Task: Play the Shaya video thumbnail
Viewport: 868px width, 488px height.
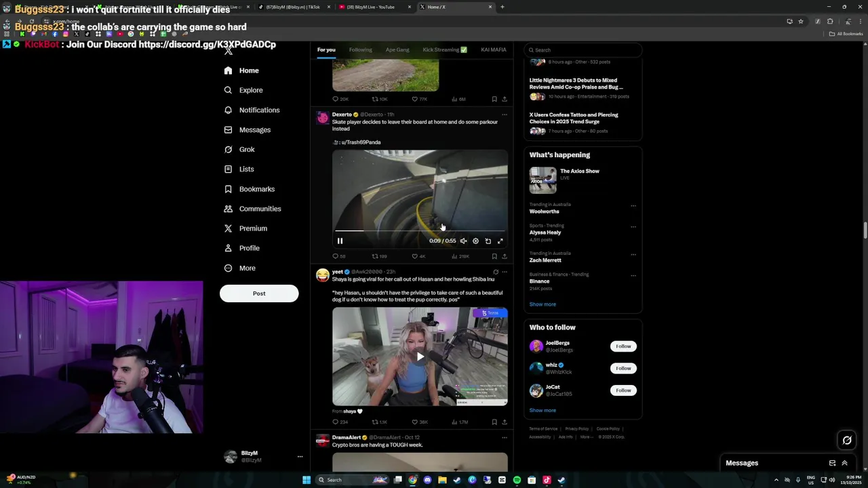Action: [420, 357]
